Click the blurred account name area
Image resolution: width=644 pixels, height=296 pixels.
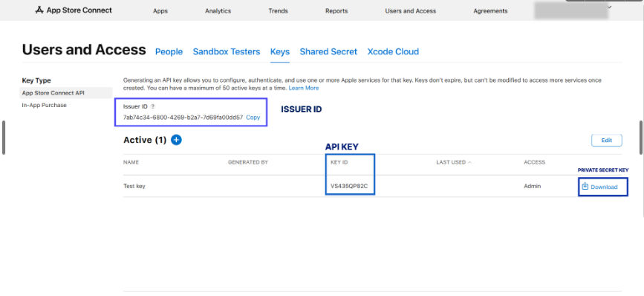[x=571, y=10]
